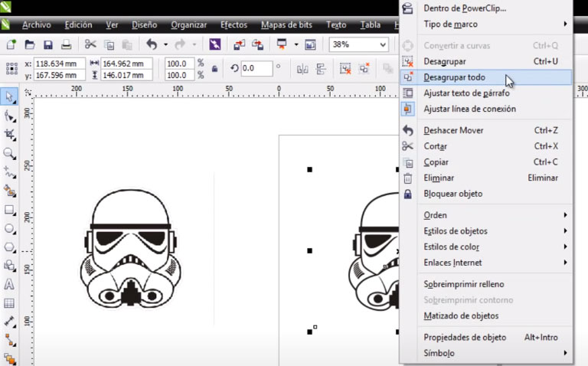Choose Dentro de PowerClip option
The width and height of the screenshot is (588, 366).
tap(486, 8)
